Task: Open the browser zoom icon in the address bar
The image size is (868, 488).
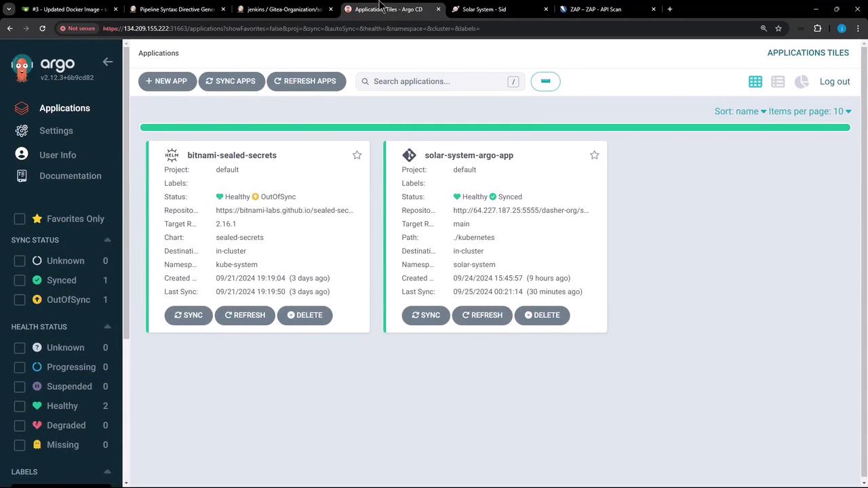Action: click(x=764, y=28)
